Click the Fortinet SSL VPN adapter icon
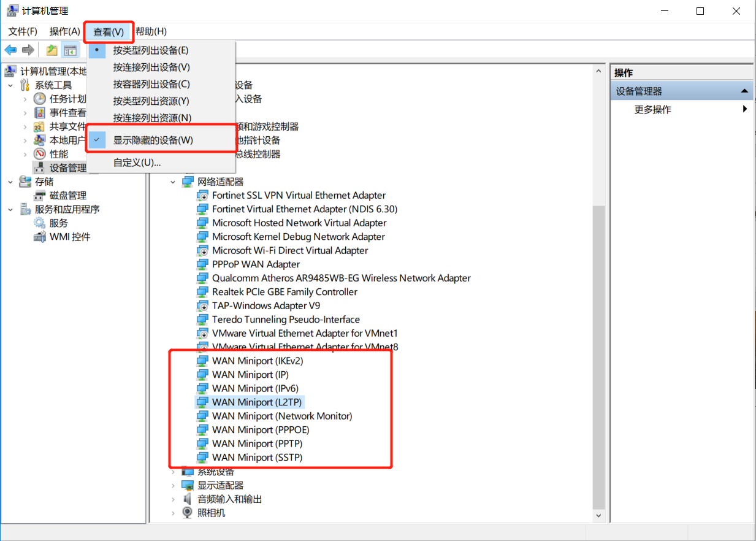Viewport: 756px width, 541px height. coord(202,195)
